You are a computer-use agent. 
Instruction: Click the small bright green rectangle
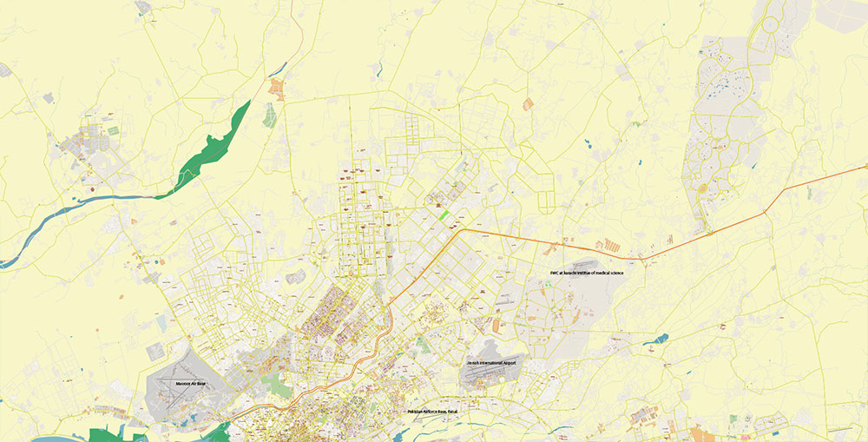pos(444,215)
